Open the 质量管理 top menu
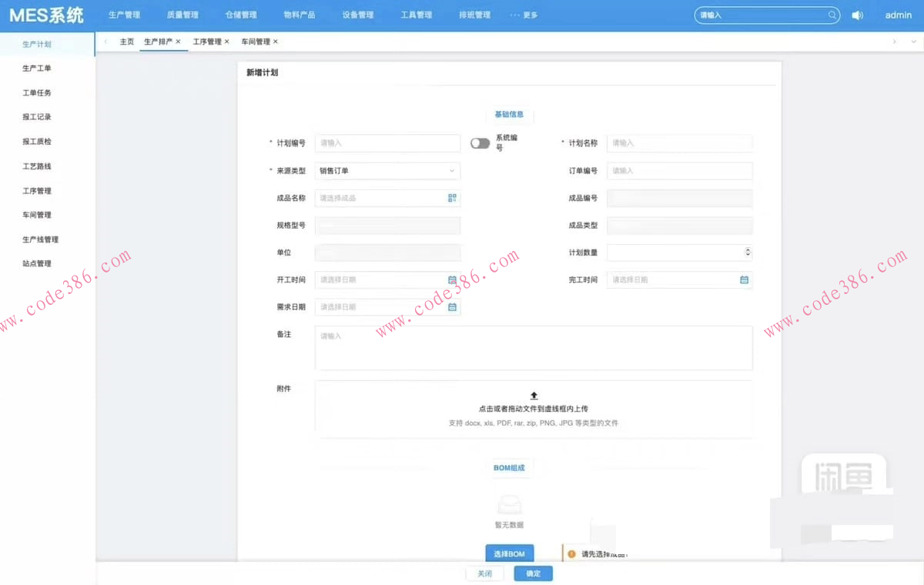 coord(182,15)
